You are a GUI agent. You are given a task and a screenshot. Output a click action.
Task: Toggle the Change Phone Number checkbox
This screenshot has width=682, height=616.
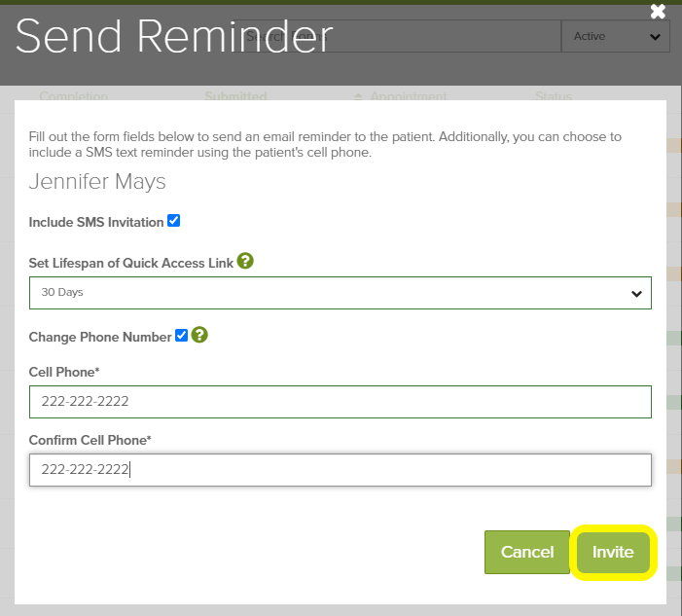click(x=181, y=336)
